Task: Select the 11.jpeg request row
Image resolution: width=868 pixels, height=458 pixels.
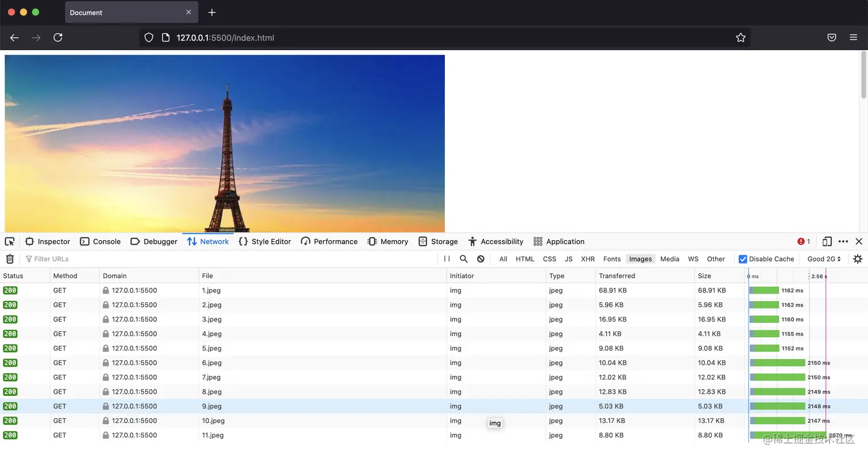Action: (x=434, y=435)
